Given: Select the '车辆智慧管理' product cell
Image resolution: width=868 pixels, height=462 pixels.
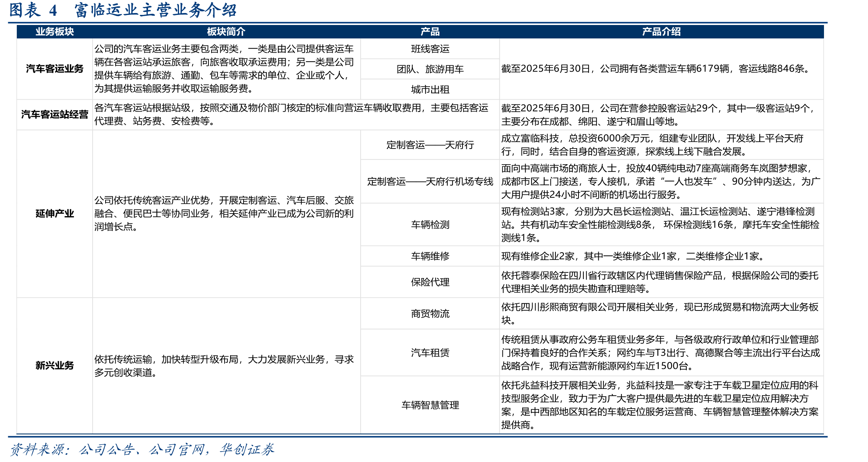Looking at the screenshot, I should [430, 405].
